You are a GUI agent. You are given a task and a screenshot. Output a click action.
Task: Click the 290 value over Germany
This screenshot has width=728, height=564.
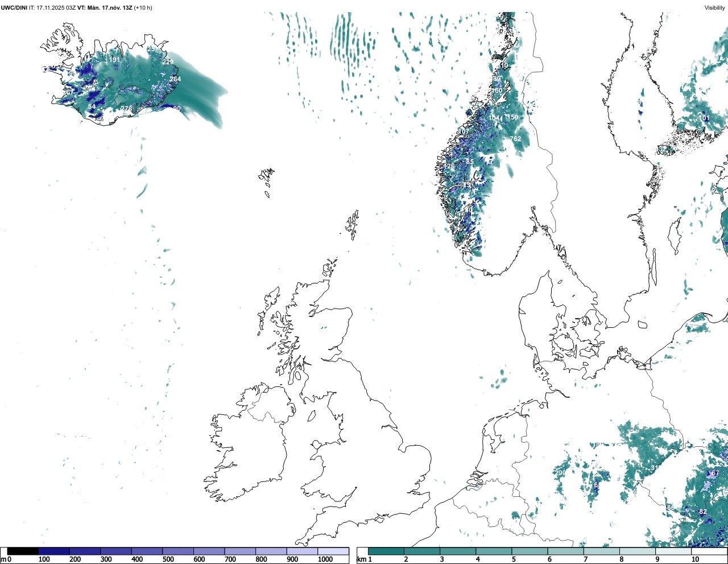coord(560,473)
